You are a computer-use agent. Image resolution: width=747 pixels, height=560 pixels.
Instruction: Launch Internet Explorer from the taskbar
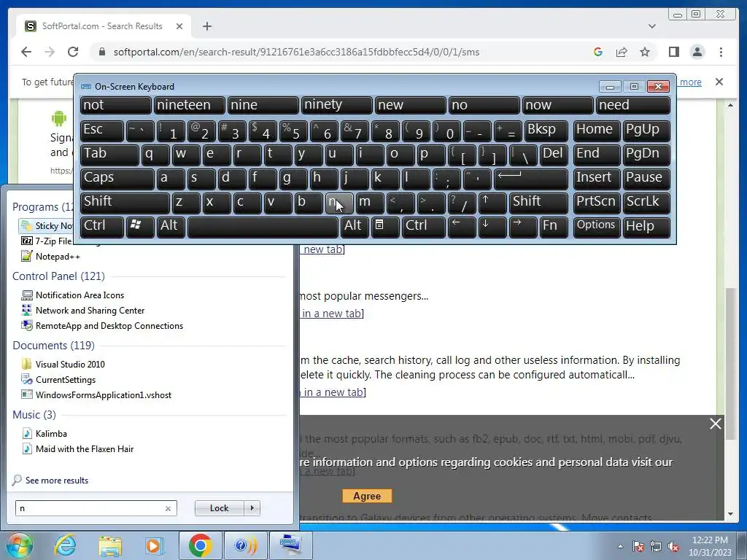click(x=65, y=545)
